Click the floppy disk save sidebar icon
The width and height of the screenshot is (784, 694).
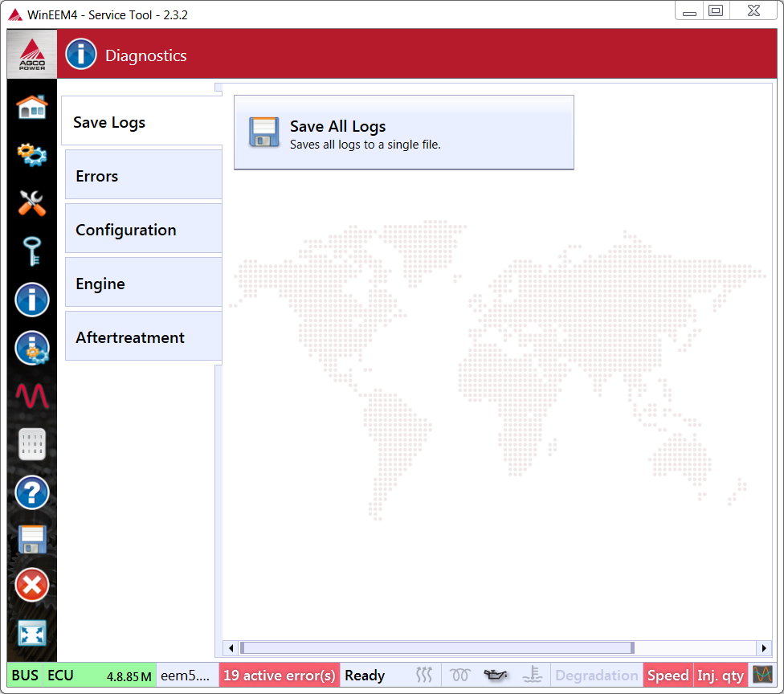32,539
